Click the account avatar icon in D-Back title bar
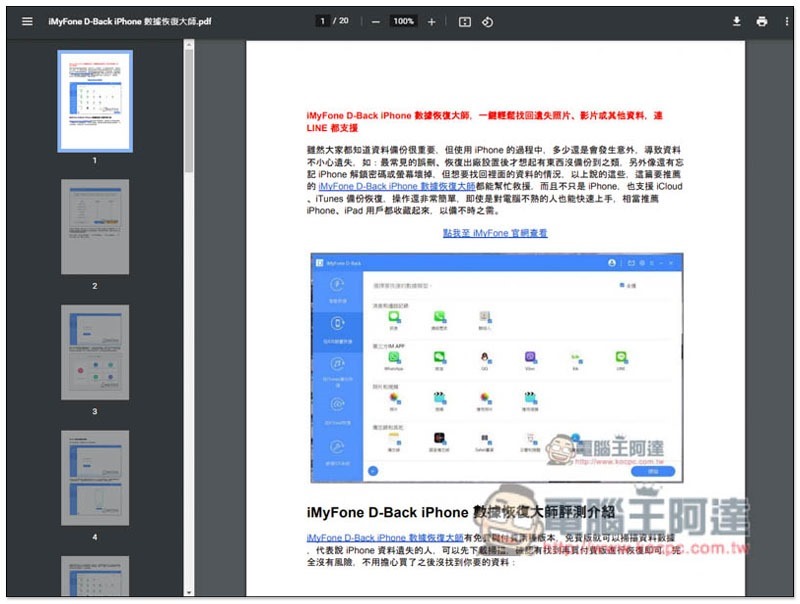The height and width of the screenshot is (604, 800). pyautogui.click(x=612, y=263)
